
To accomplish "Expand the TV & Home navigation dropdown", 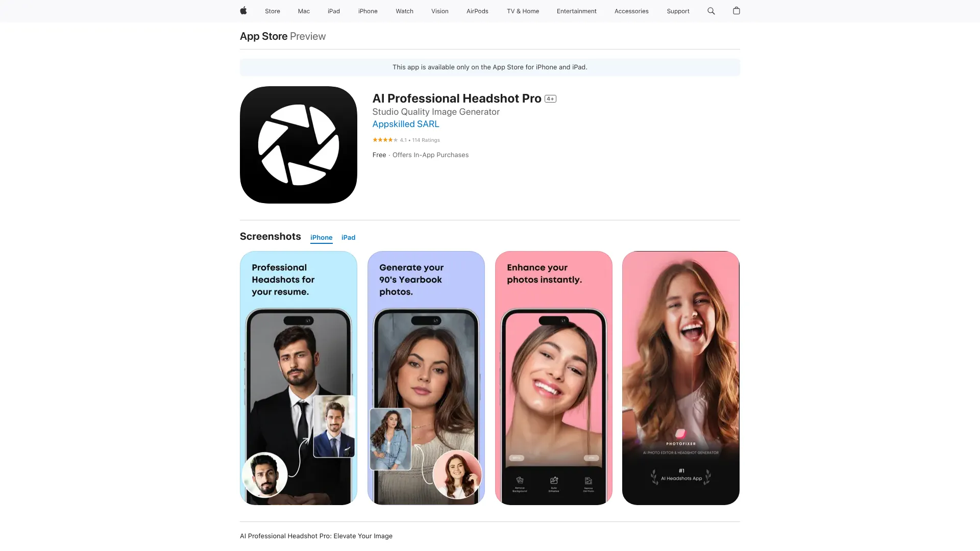I will 523,11.
